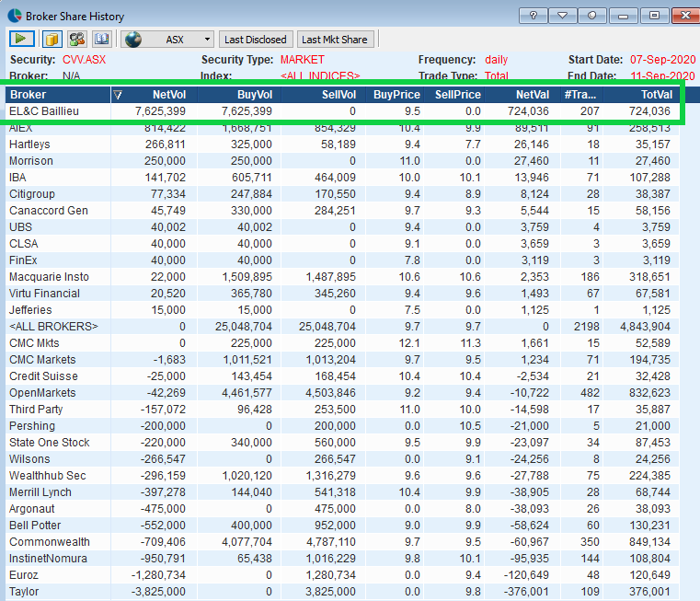Select the Citigroup broker row
This screenshot has height=601, width=700.
[x=342, y=194]
